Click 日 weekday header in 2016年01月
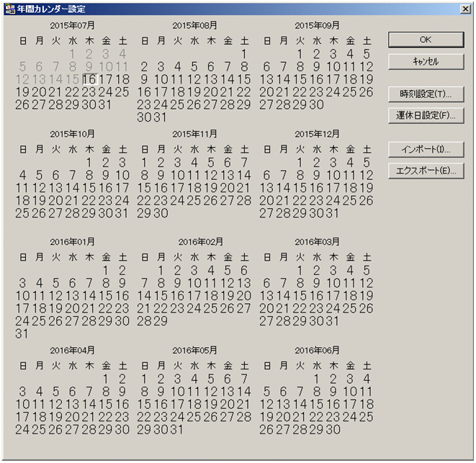This screenshot has width=476, height=463. click(x=23, y=257)
